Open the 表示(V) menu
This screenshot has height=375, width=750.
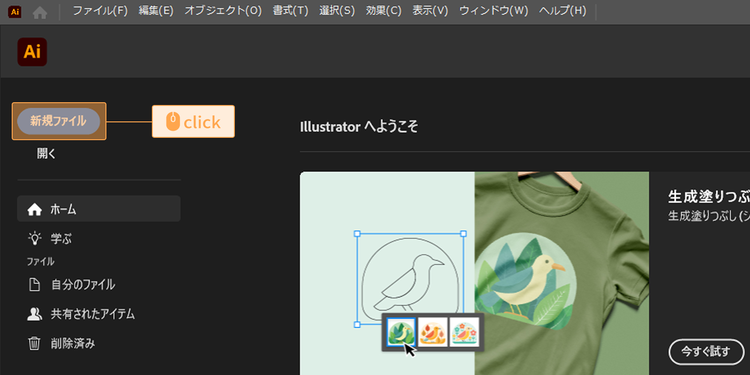click(430, 11)
